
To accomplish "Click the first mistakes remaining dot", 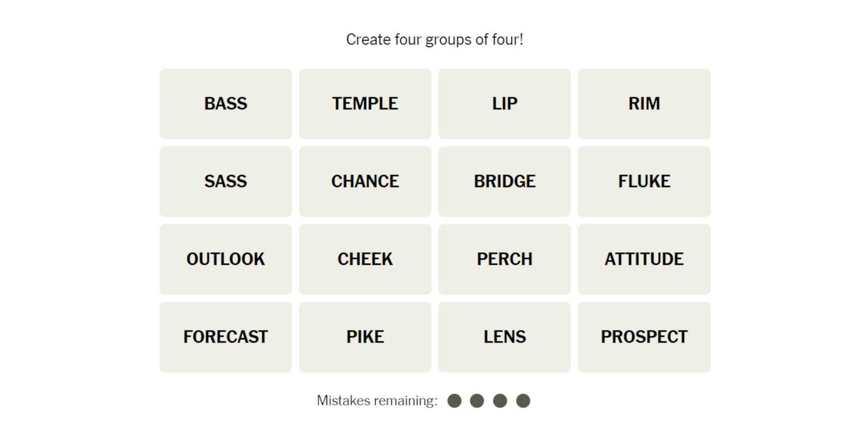I will (455, 401).
